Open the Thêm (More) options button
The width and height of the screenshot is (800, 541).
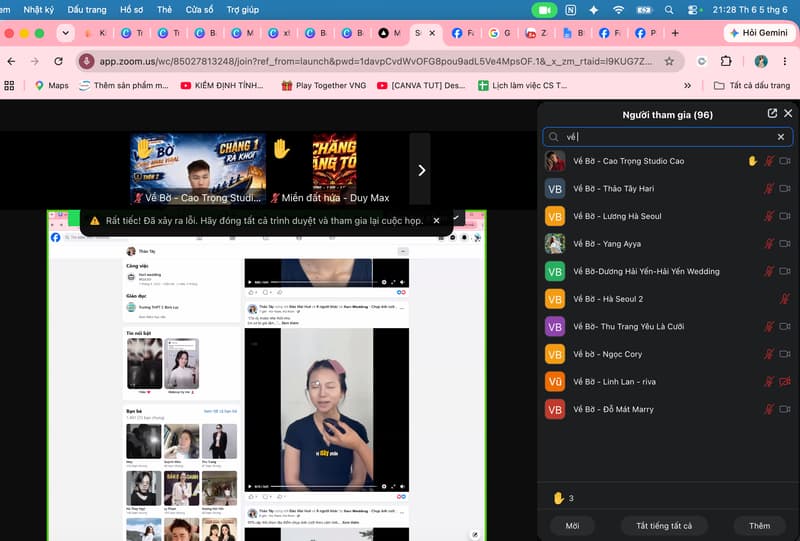pyautogui.click(x=759, y=526)
